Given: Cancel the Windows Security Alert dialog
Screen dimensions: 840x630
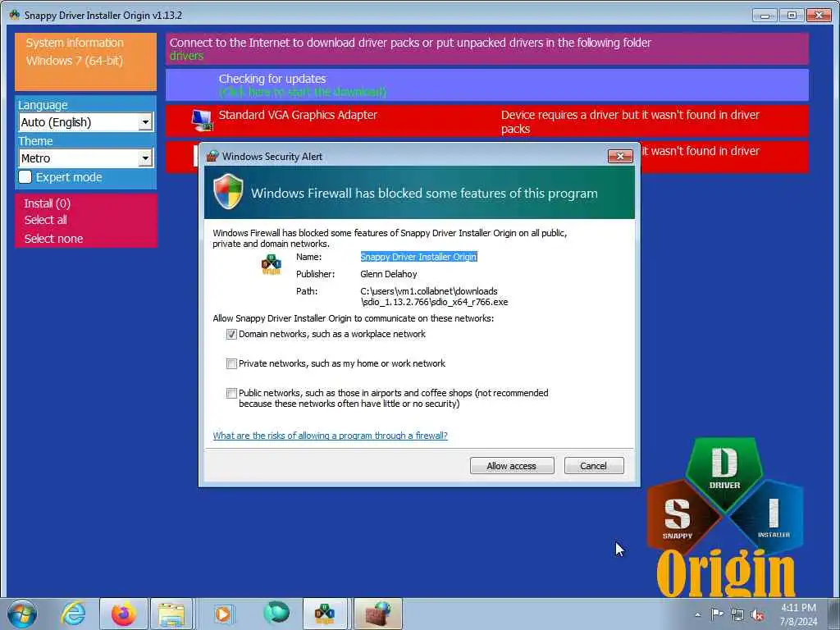Looking at the screenshot, I should pos(594,466).
